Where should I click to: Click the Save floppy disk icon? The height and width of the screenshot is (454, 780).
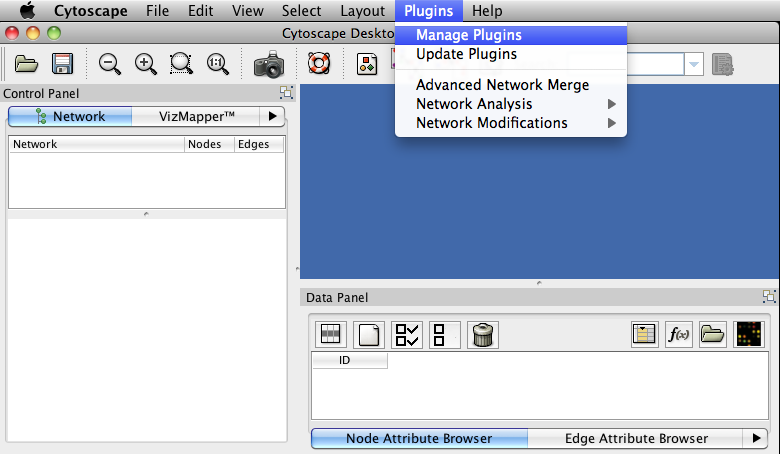(62, 64)
